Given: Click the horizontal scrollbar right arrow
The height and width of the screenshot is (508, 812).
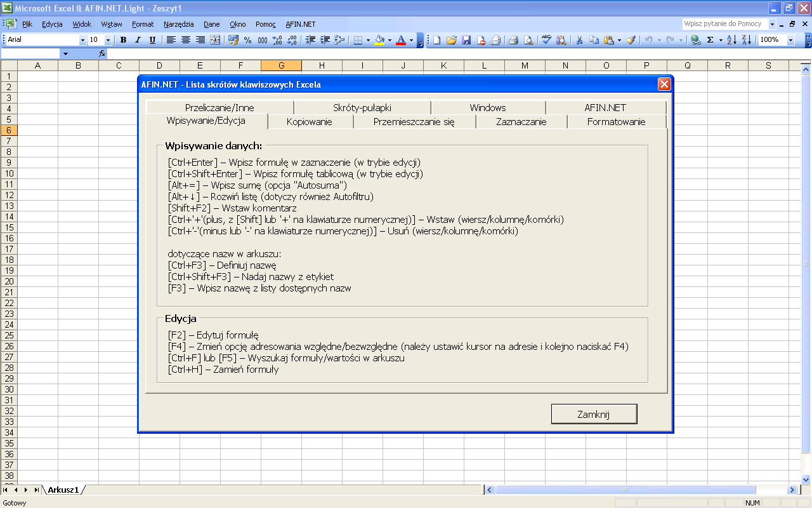Looking at the screenshot, I should pyautogui.click(x=792, y=490).
